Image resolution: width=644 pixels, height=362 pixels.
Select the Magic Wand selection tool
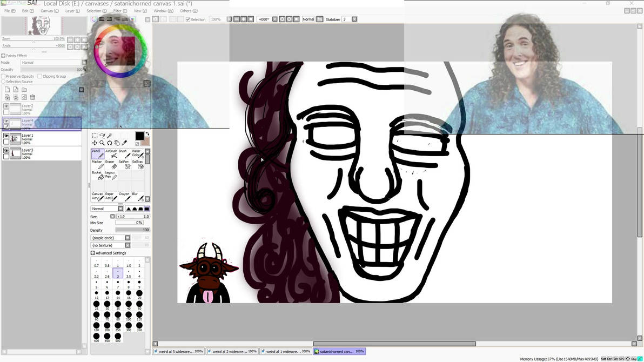tap(110, 135)
